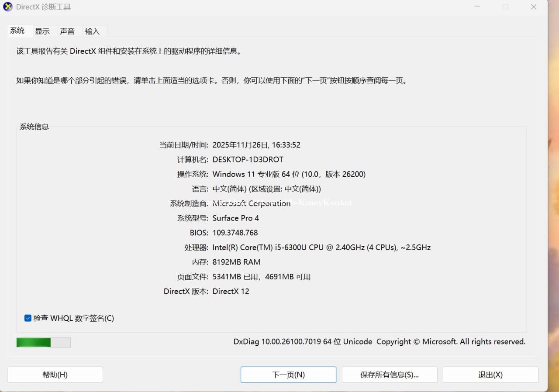
Task: Click the Surface Pro 4 model text
Action: click(x=235, y=218)
